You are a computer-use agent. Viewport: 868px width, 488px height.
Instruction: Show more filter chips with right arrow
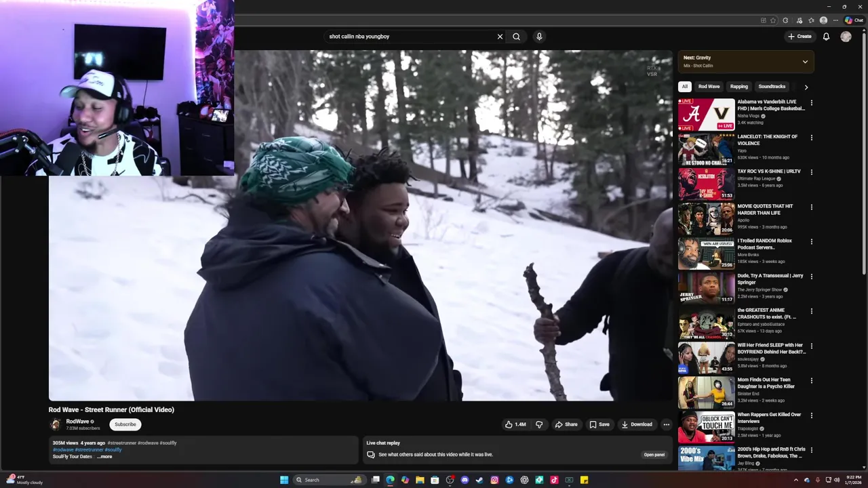click(806, 87)
